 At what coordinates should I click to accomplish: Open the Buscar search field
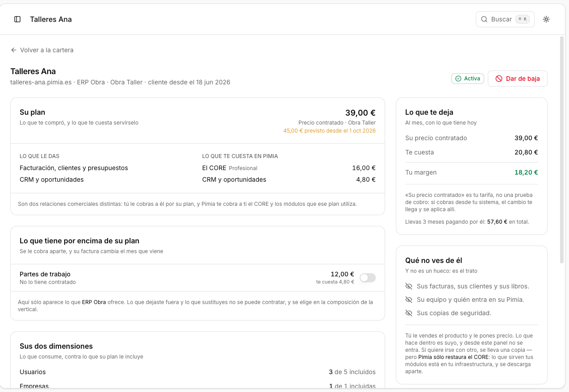coord(505,19)
